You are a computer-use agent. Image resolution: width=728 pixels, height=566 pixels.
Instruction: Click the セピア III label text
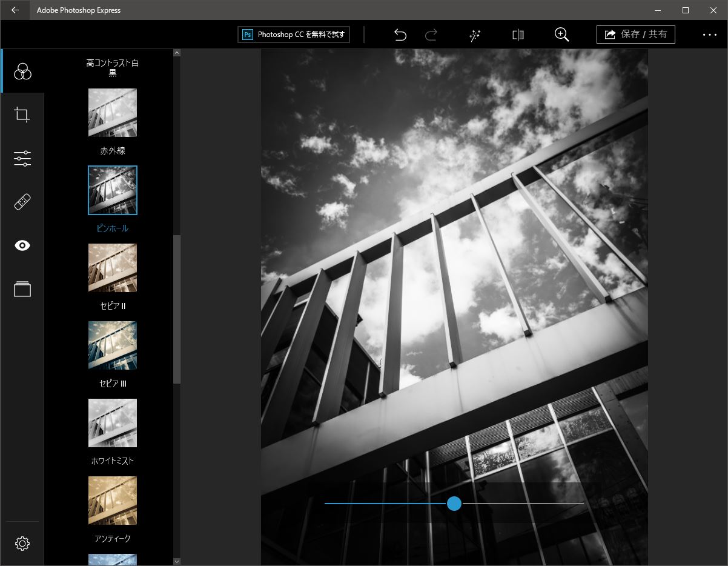point(113,384)
